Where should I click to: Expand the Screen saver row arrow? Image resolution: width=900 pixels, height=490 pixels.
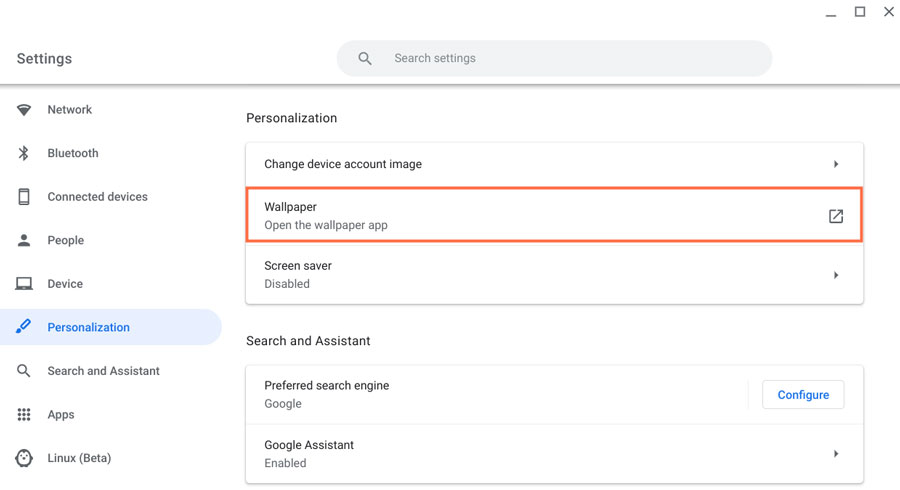[x=836, y=275]
